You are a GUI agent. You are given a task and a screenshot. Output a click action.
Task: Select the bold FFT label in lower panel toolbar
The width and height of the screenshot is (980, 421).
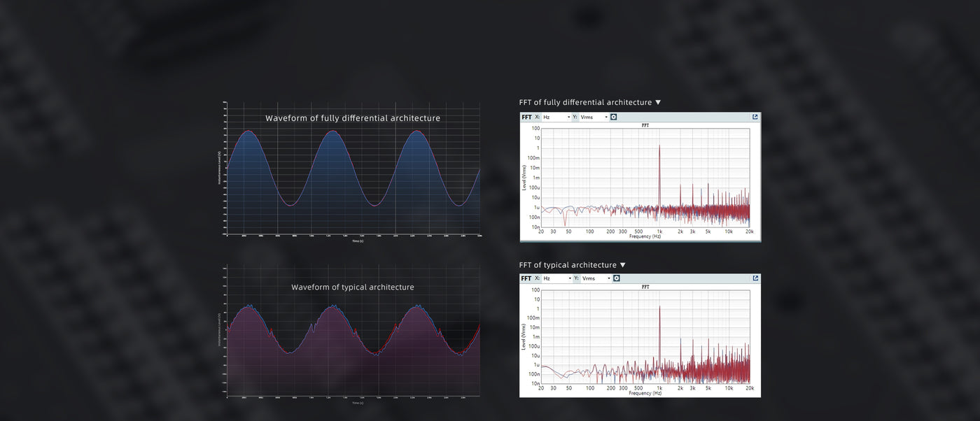pos(526,278)
